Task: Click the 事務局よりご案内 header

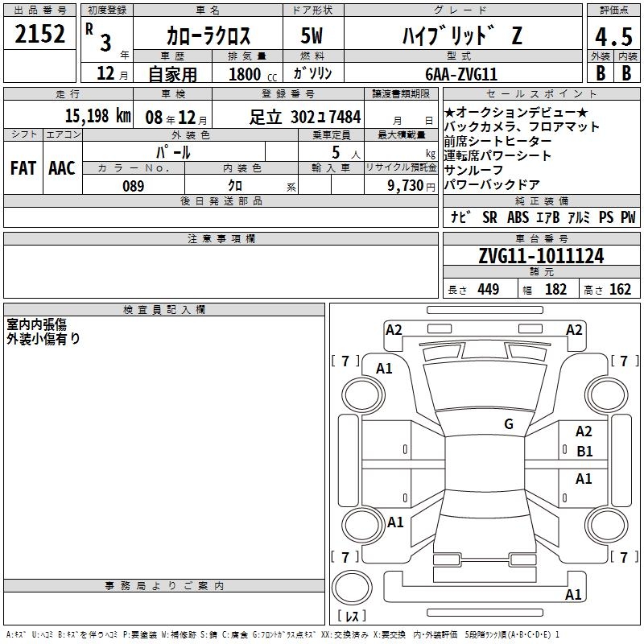Action: [x=164, y=586]
